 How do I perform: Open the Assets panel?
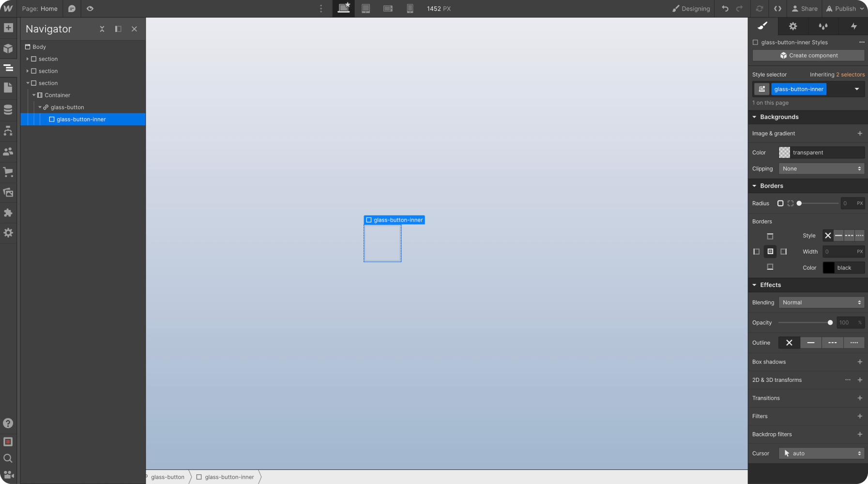click(x=8, y=192)
